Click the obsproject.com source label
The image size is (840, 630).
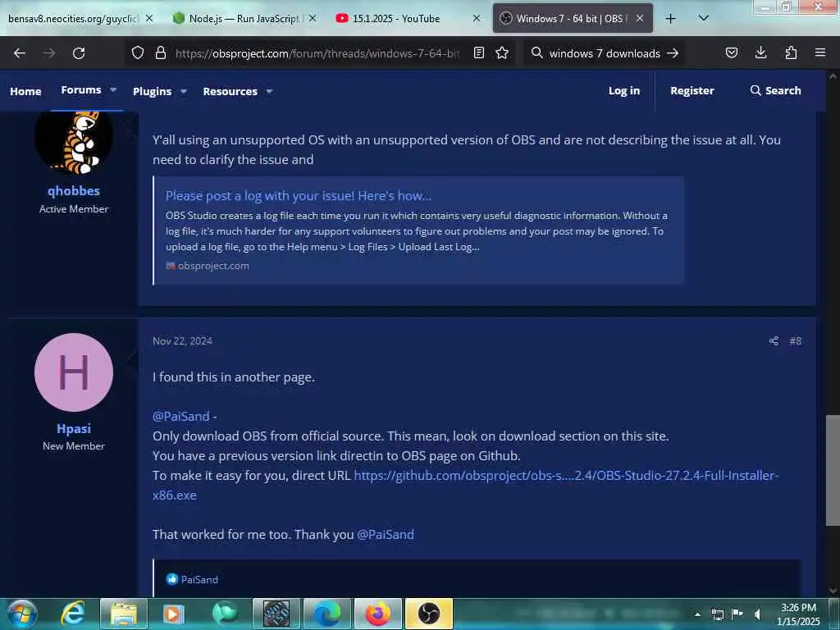tap(212, 266)
